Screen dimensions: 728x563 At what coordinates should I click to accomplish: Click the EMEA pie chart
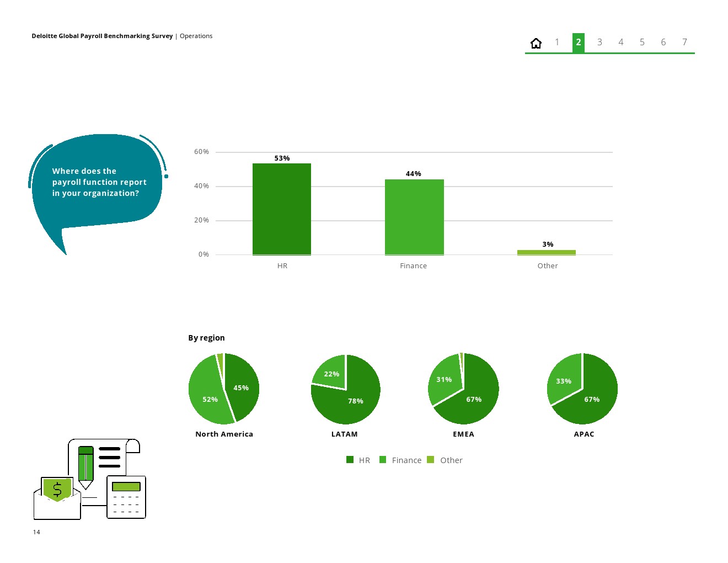[x=463, y=389]
